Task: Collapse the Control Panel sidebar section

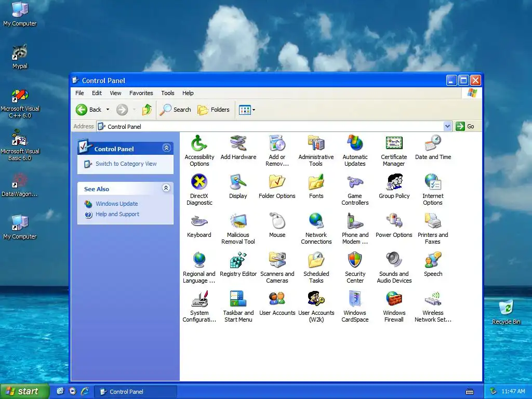Action: (x=166, y=148)
